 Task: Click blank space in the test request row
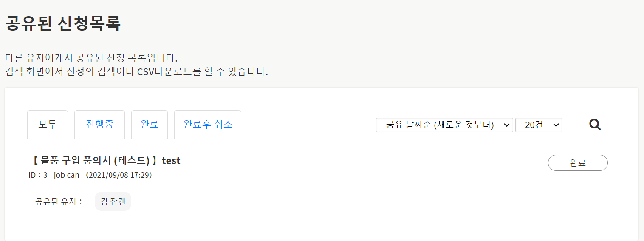(x=340, y=187)
